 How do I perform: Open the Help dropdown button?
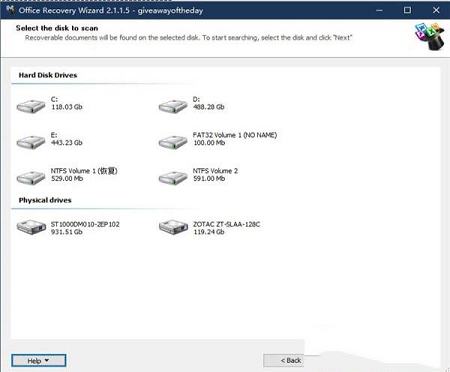(39, 360)
